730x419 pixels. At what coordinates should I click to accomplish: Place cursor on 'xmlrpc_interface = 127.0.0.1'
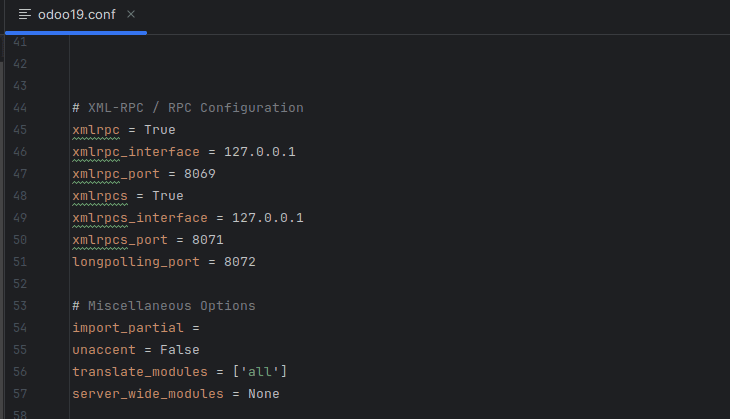click(x=184, y=152)
